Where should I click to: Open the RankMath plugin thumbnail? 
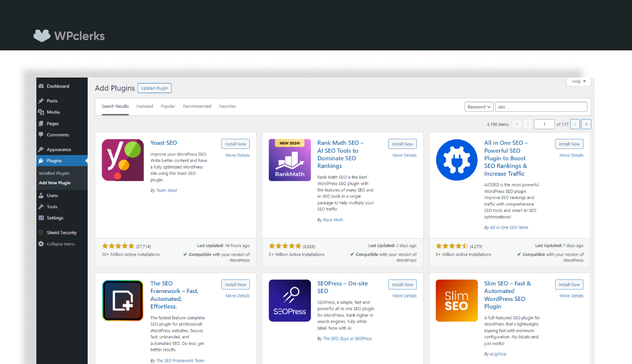tap(290, 160)
